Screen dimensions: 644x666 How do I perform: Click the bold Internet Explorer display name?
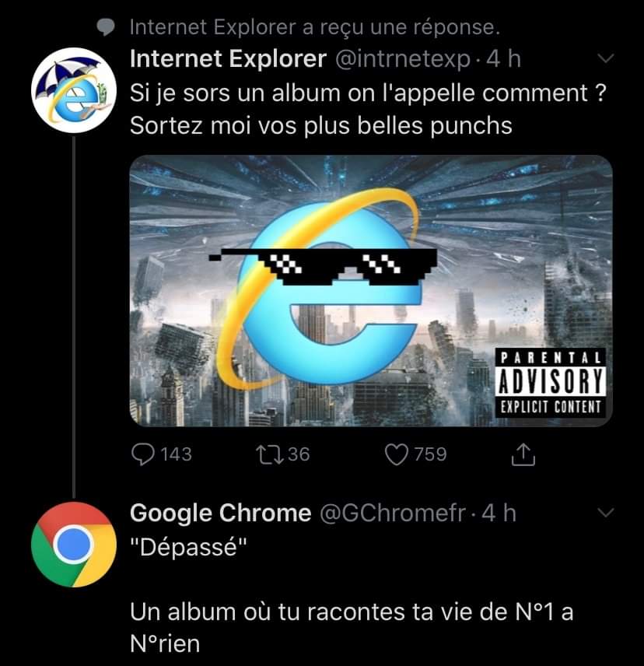(228, 59)
